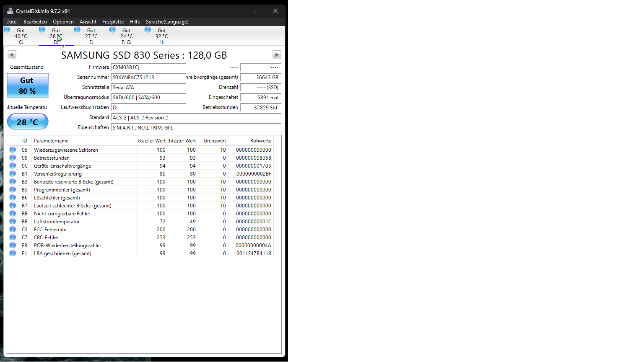
Task: Click status orb for Betriebsstunden row 09
Action: coord(13,158)
